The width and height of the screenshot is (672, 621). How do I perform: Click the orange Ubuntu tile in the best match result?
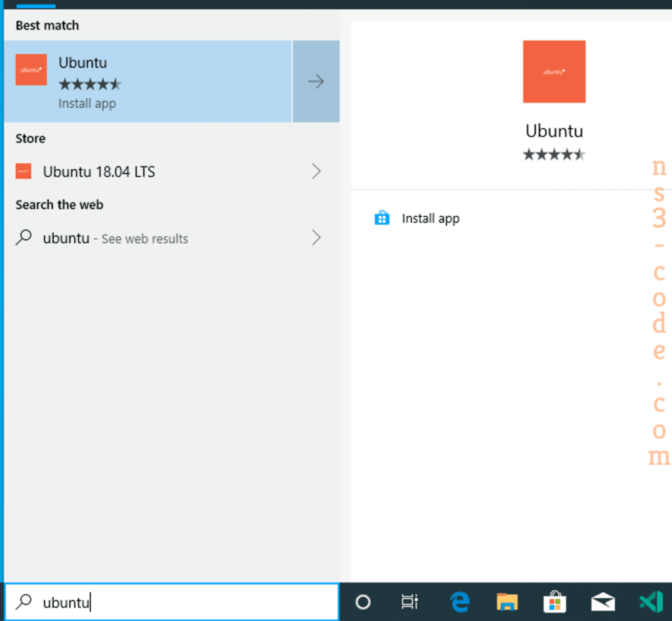31,70
